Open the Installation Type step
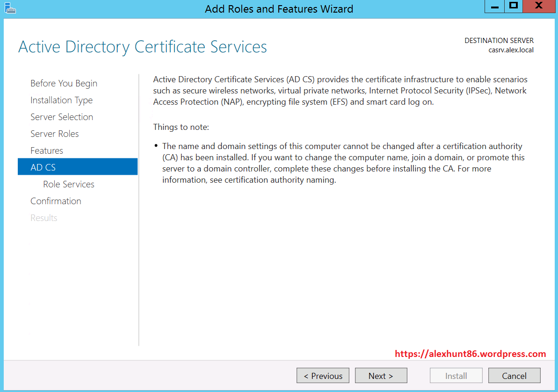 (x=61, y=100)
